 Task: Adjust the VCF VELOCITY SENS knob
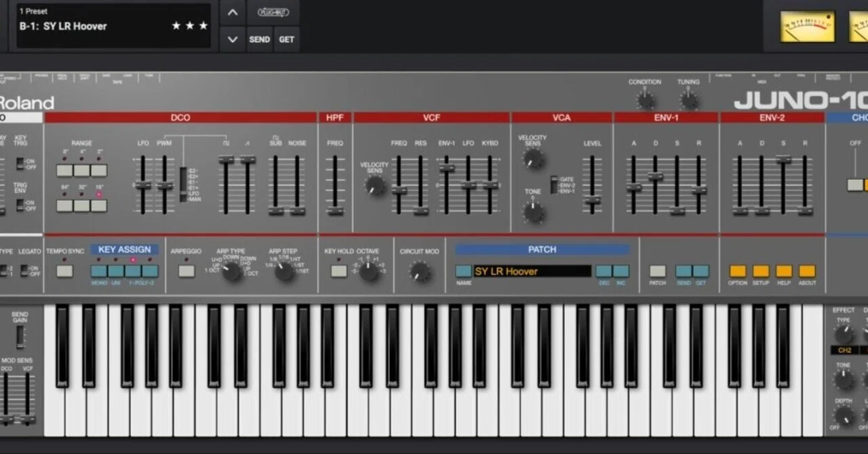(x=374, y=185)
